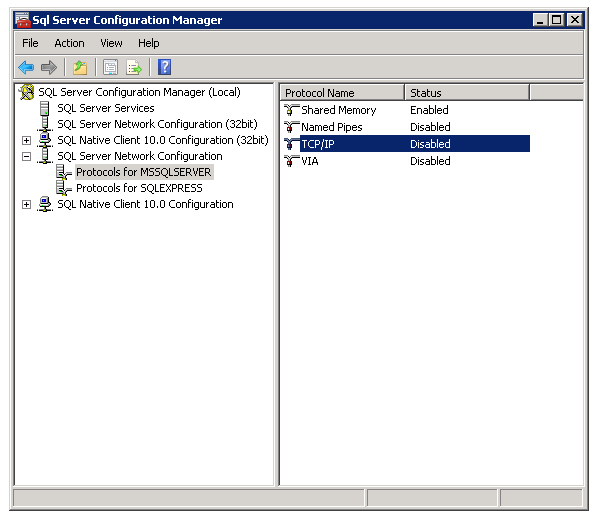The image size is (595, 522).
Task: Select the TCP/IP protocol row
Action: [x=407, y=144]
